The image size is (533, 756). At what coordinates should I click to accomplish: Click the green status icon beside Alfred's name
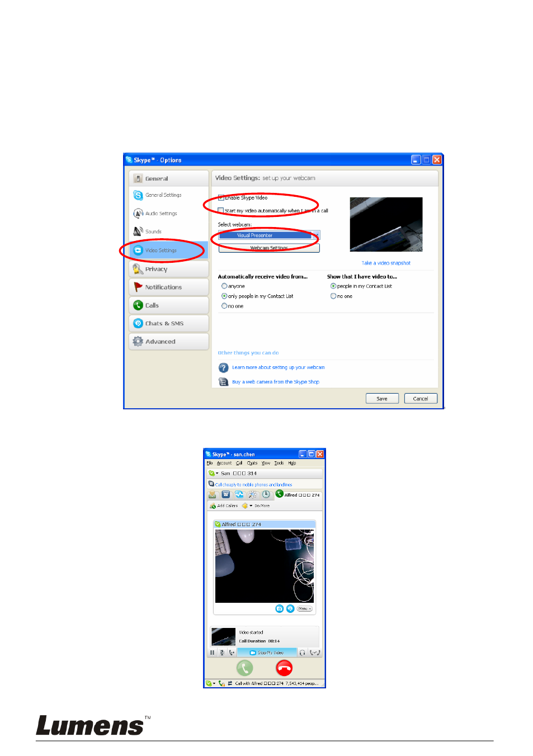pyautogui.click(x=218, y=525)
